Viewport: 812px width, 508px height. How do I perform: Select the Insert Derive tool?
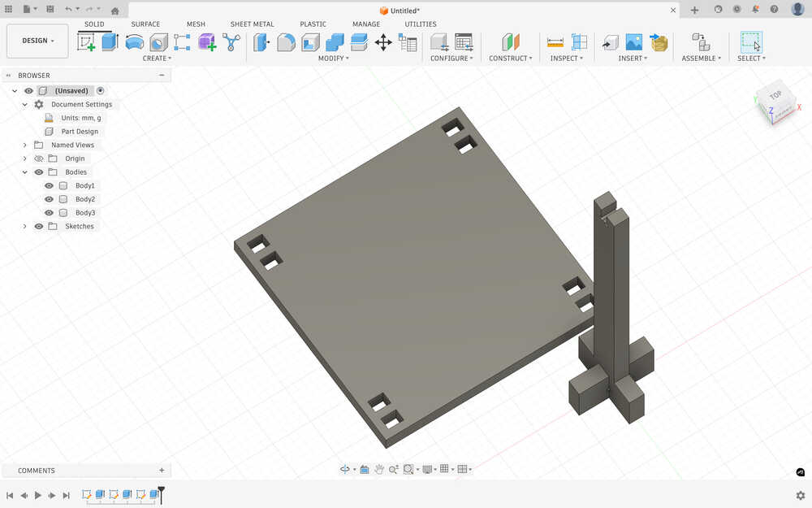611,42
